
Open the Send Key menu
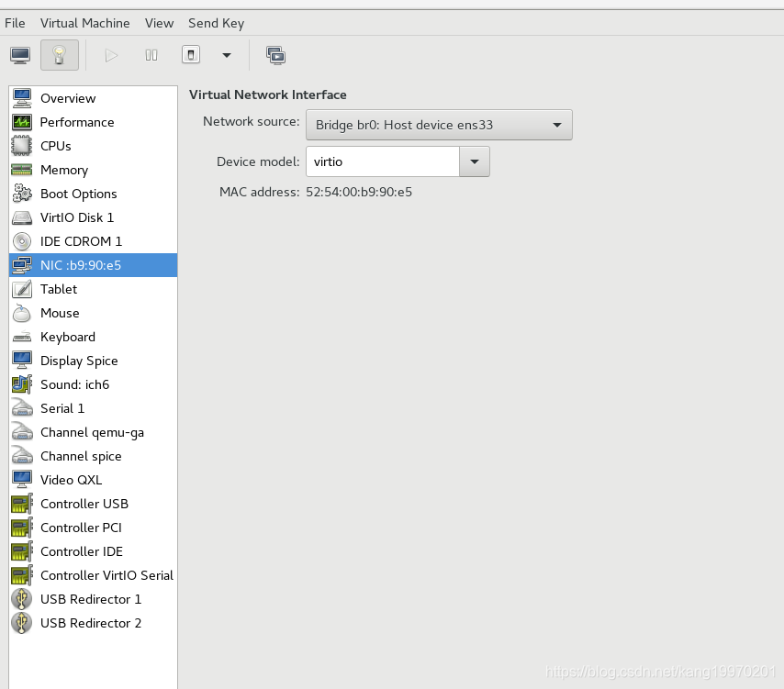tap(216, 23)
